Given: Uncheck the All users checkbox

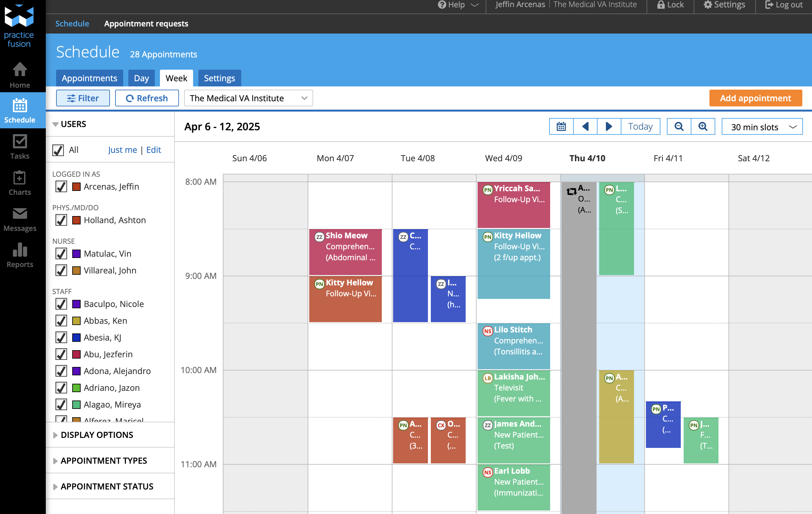Looking at the screenshot, I should click(x=58, y=150).
